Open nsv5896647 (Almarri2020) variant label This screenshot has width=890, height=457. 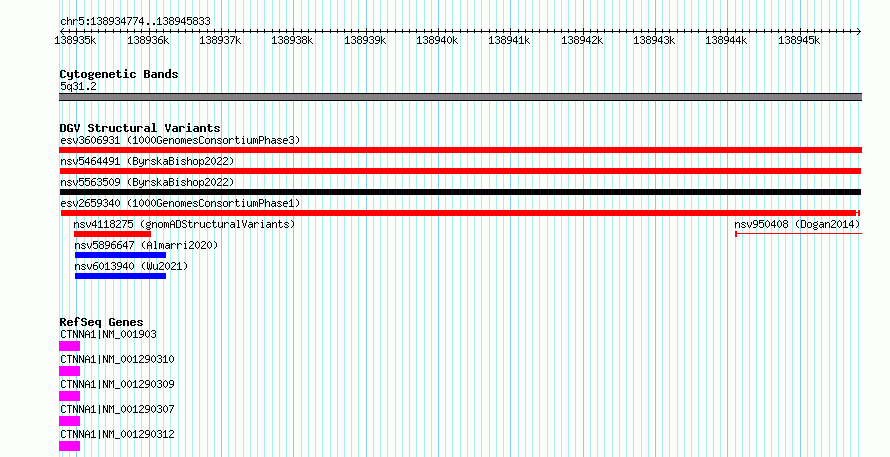pos(146,245)
